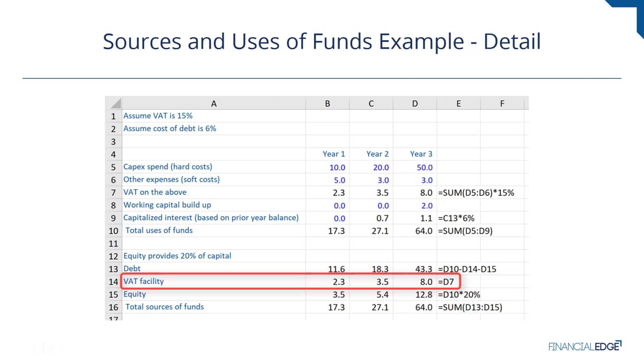
Task: Select column F header
Action: click(502, 104)
